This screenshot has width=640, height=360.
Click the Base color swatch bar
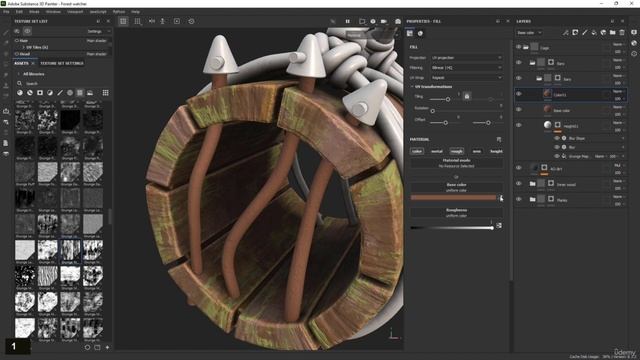pos(453,198)
